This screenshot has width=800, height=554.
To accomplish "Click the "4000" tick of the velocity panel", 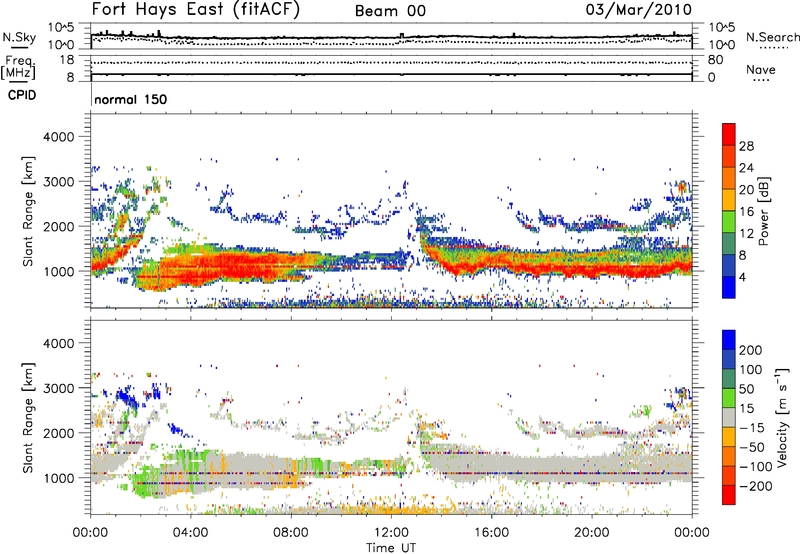I will (59, 343).
